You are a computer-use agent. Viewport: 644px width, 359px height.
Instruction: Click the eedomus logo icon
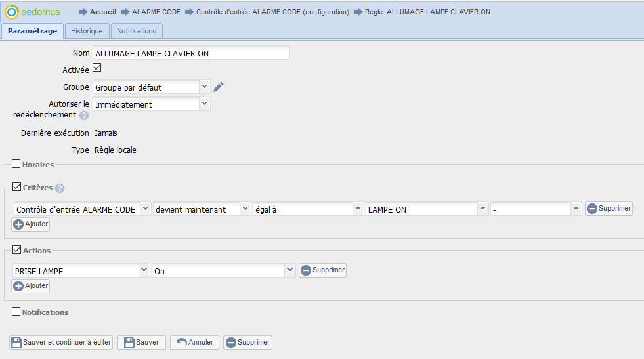click(x=12, y=12)
